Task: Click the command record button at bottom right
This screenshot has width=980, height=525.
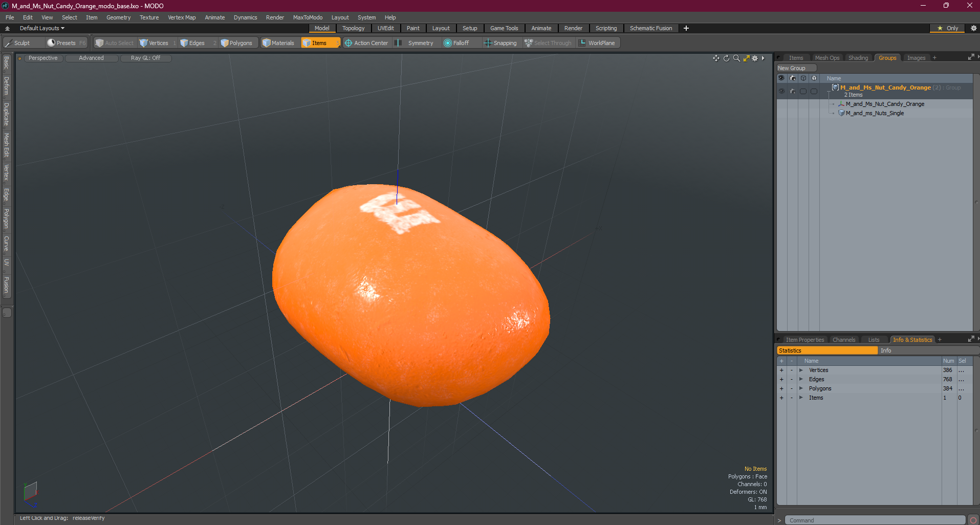Action: [973, 520]
